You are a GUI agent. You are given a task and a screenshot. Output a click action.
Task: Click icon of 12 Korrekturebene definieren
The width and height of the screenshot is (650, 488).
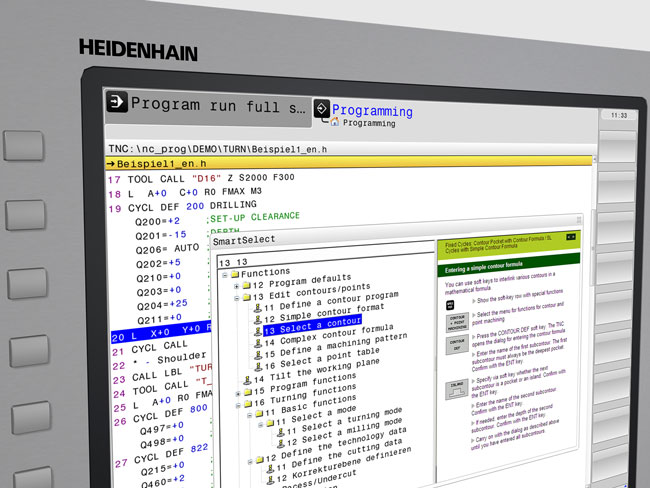pos(271,480)
